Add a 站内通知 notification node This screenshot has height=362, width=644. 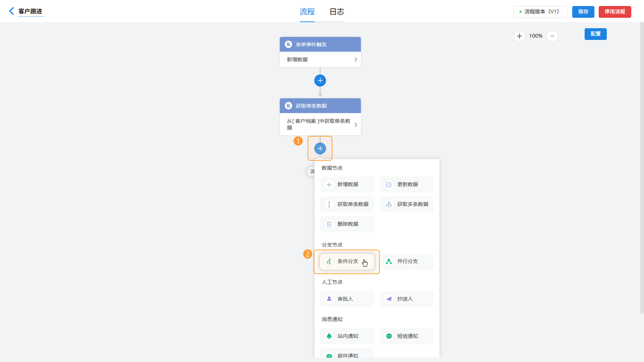[x=347, y=336]
